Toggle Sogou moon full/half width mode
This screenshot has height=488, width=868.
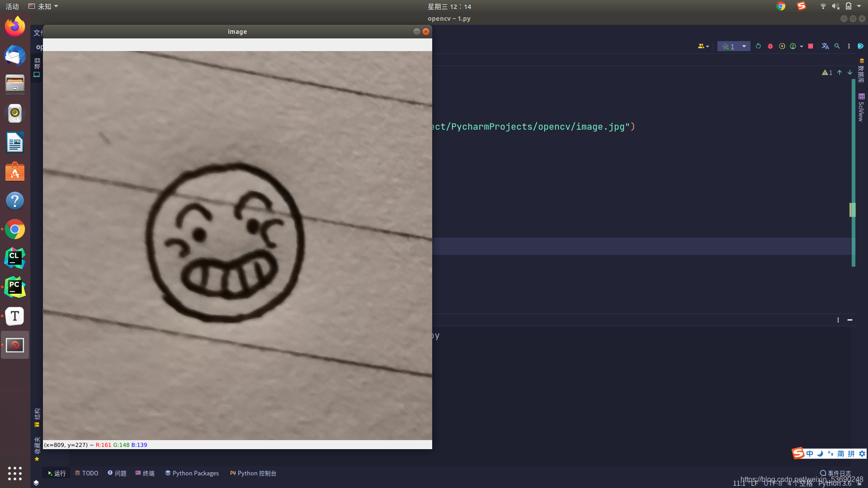820,454
